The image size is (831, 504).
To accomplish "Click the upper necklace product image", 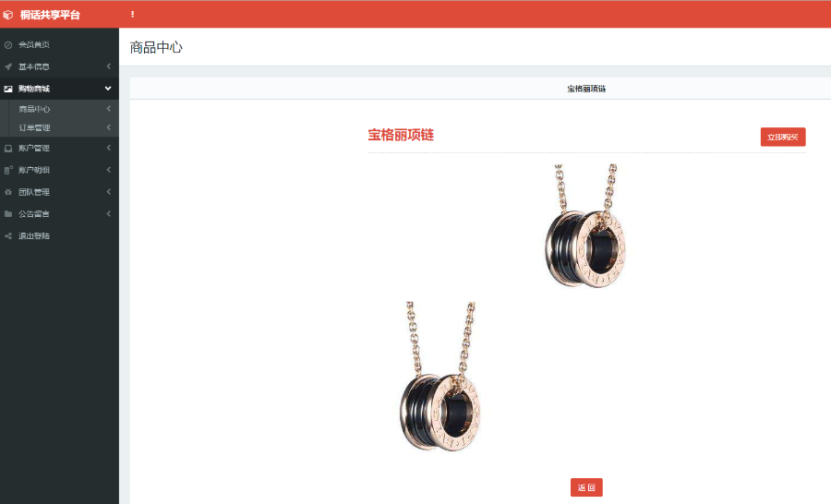I will (586, 226).
